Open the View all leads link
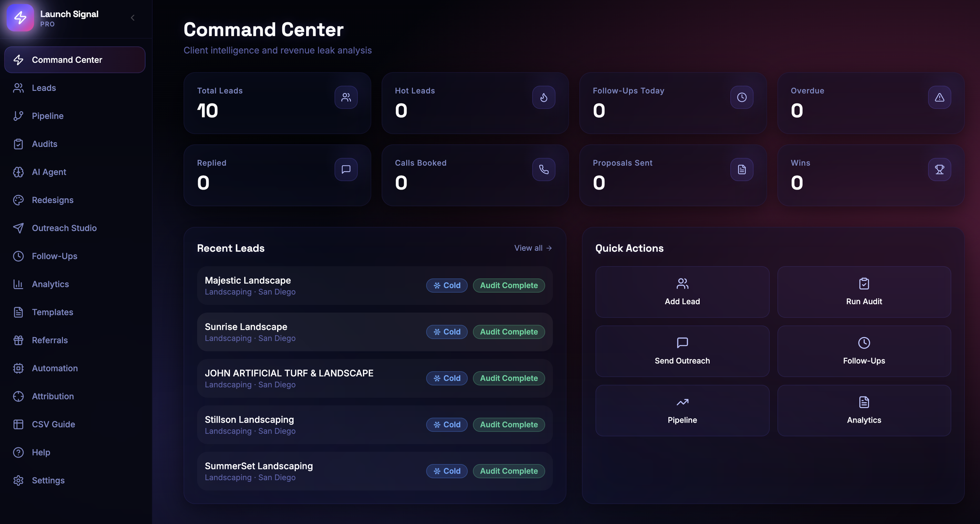The width and height of the screenshot is (980, 524). pos(533,248)
